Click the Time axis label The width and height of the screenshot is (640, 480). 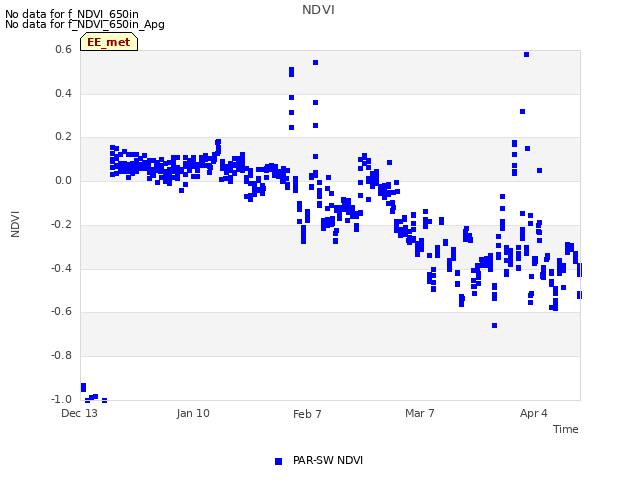coord(565,429)
